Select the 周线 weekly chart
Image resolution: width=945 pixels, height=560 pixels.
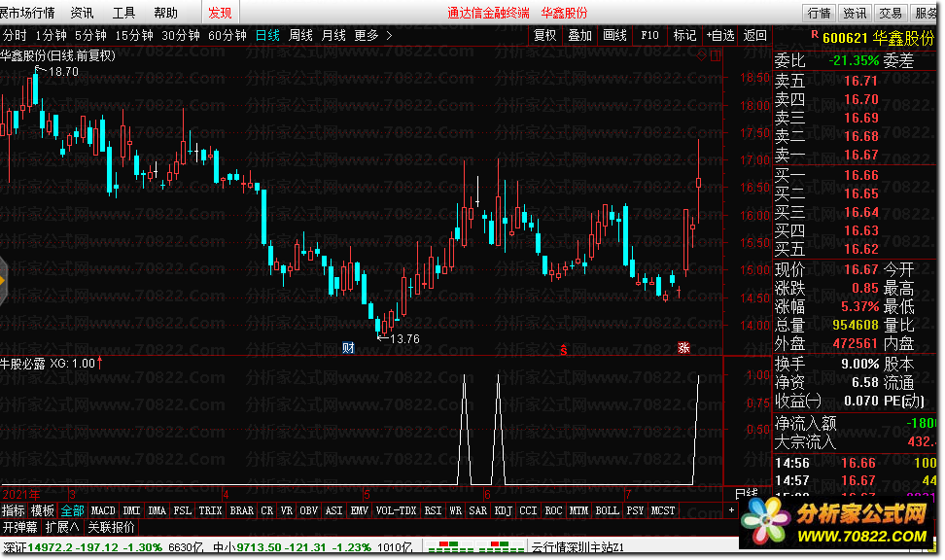(300, 36)
